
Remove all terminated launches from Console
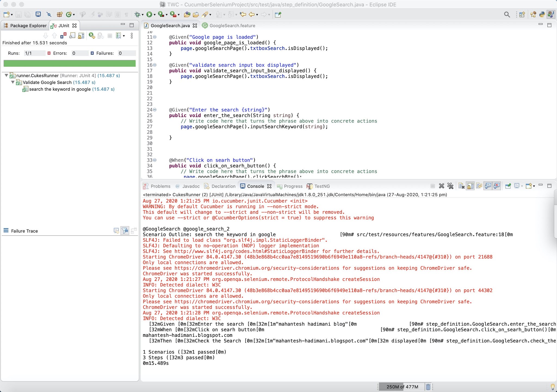(x=450, y=186)
